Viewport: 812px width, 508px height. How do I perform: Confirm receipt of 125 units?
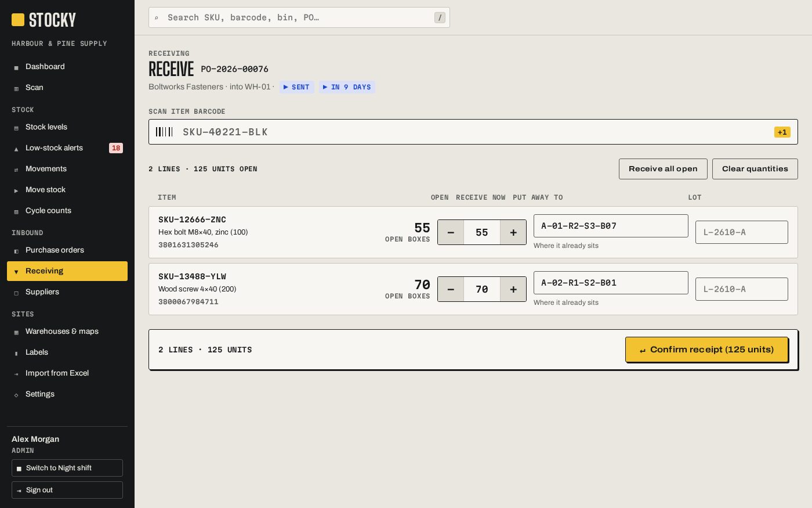coord(706,350)
